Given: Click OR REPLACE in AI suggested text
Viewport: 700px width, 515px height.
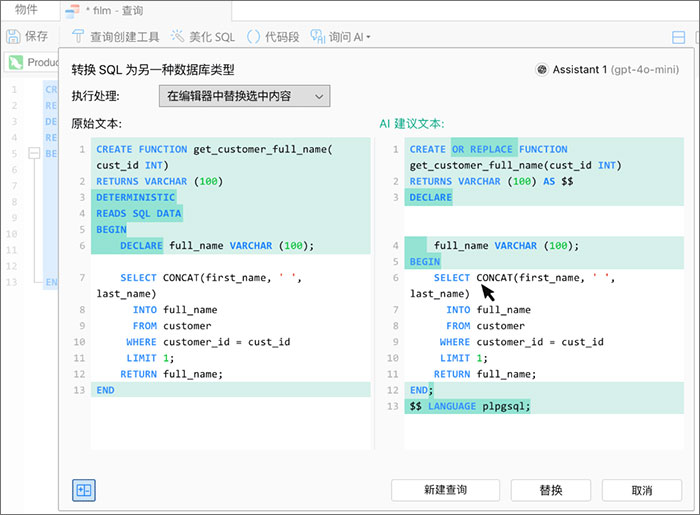Looking at the screenshot, I should coord(482,149).
